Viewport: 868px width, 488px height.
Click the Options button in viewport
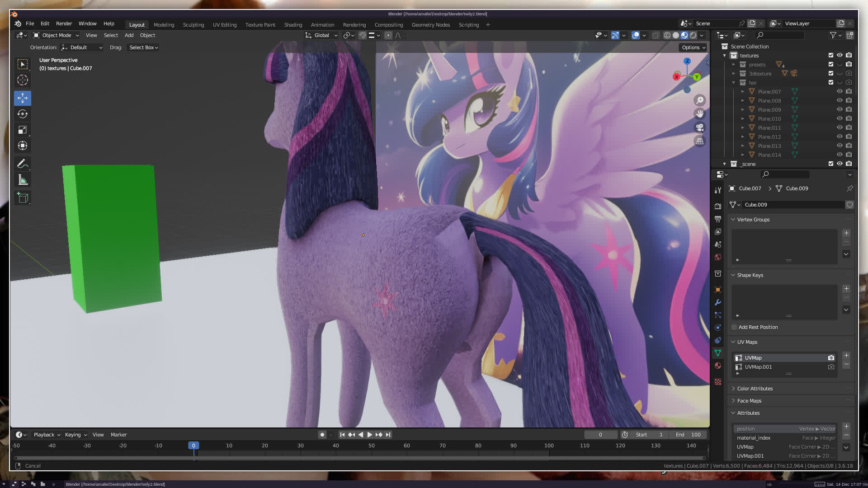[693, 47]
